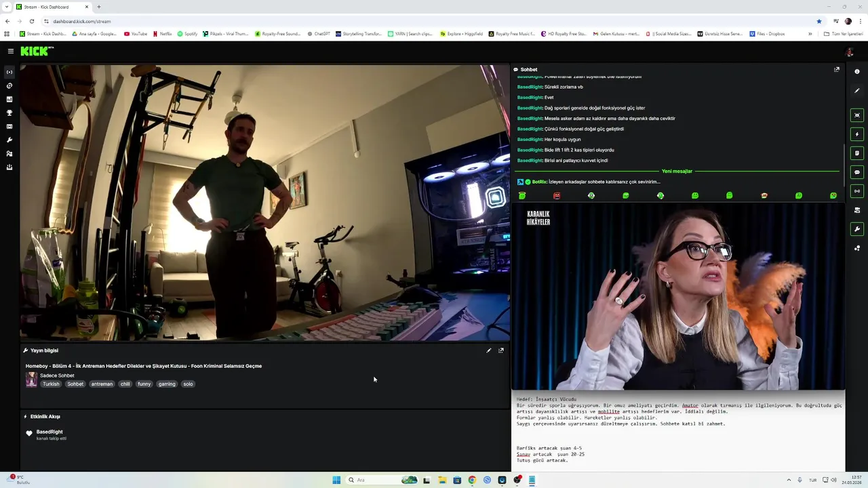The width and height of the screenshot is (868, 488).
Task: Open the wrench settings icon in left sidebar
Action: [x=9, y=140]
